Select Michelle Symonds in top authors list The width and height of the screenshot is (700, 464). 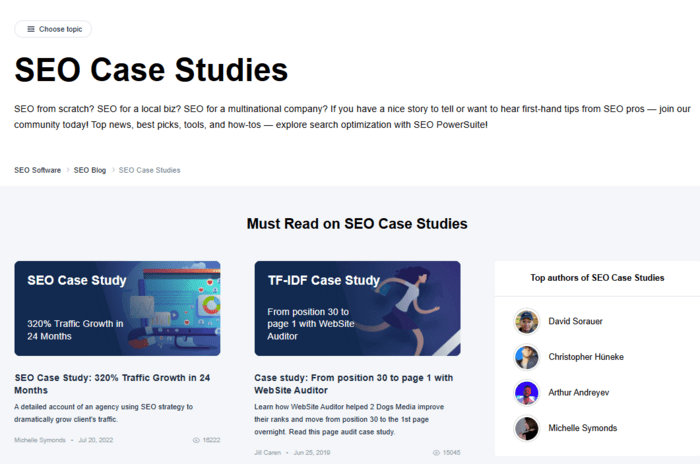tap(583, 428)
